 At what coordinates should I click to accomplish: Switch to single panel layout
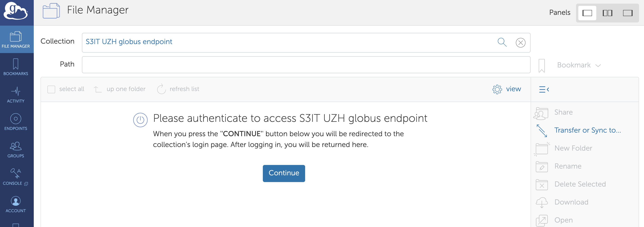[587, 13]
